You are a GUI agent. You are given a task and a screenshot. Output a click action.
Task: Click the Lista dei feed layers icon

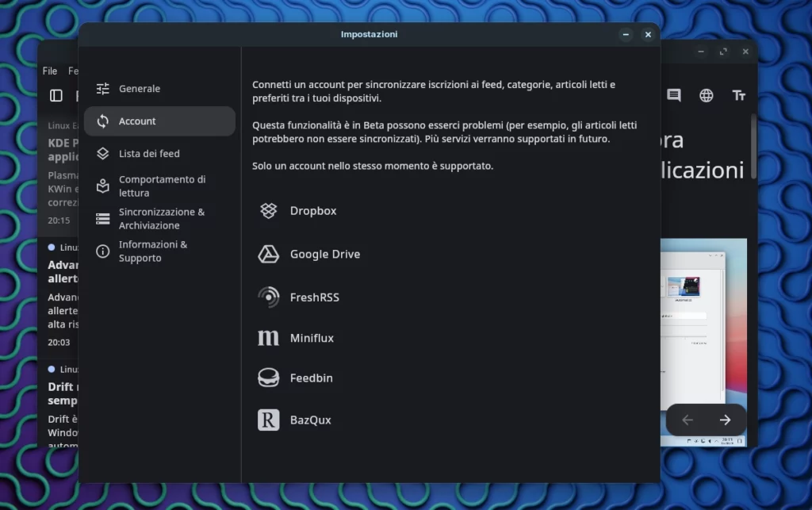click(x=102, y=154)
